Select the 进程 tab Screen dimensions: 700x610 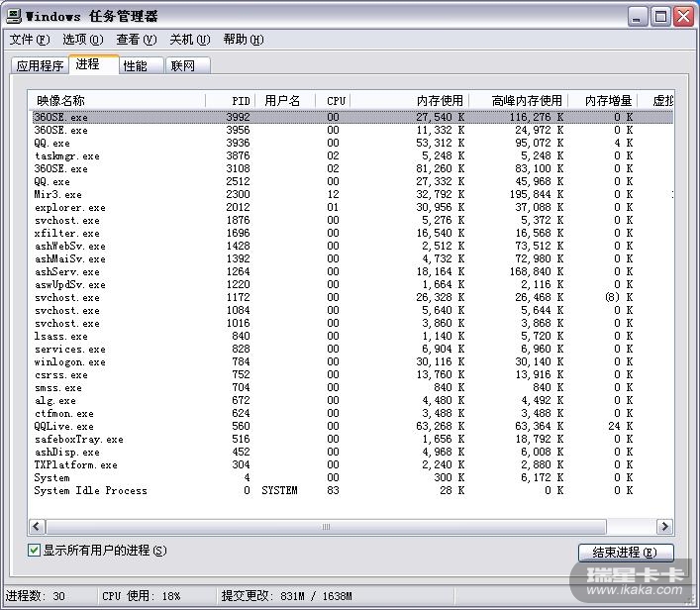tap(93, 64)
